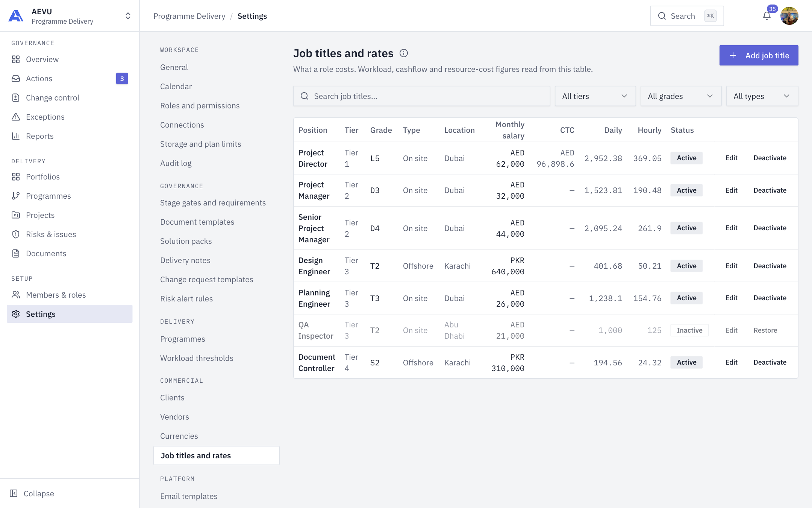The height and width of the screenshot is (508, 812).
Task: Deactivate the Senior Project Manager row
Action: click(x=770, y=228)
